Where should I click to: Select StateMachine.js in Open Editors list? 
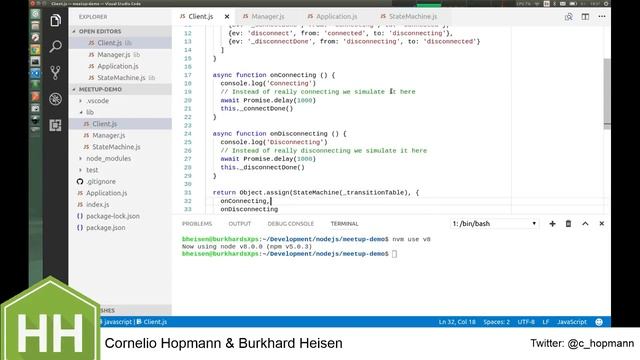(120, 78)
